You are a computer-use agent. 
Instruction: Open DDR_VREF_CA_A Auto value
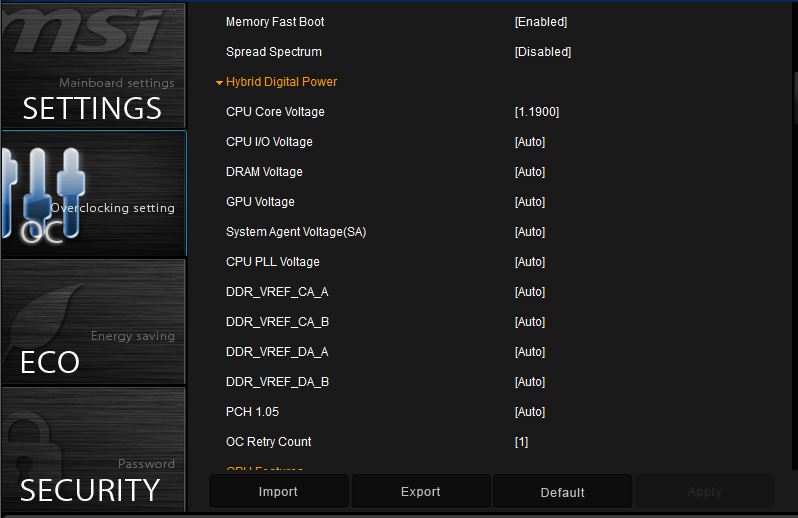530,292
